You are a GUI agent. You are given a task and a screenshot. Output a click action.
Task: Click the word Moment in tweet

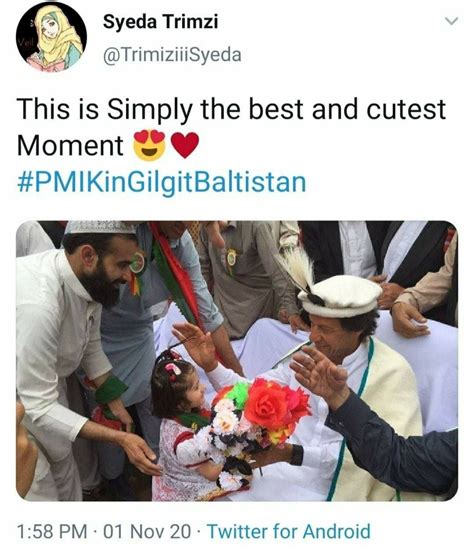[70, 145]
